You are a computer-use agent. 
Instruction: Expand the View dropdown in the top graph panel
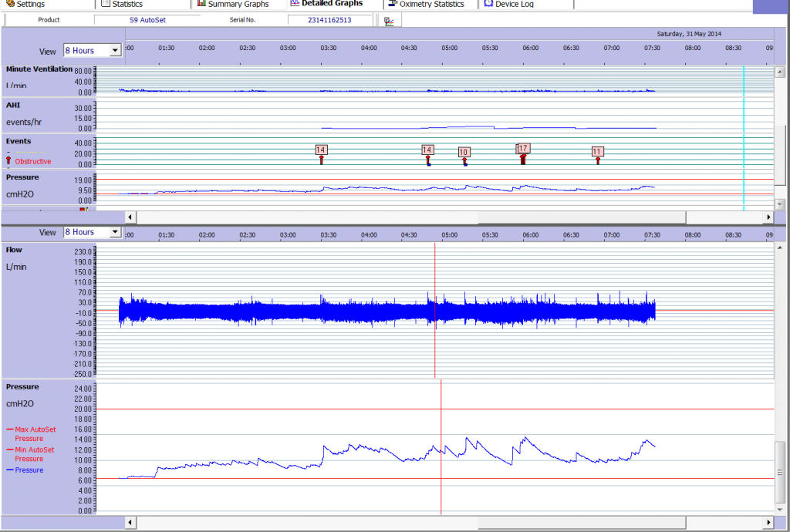click(x=116, y=51)
